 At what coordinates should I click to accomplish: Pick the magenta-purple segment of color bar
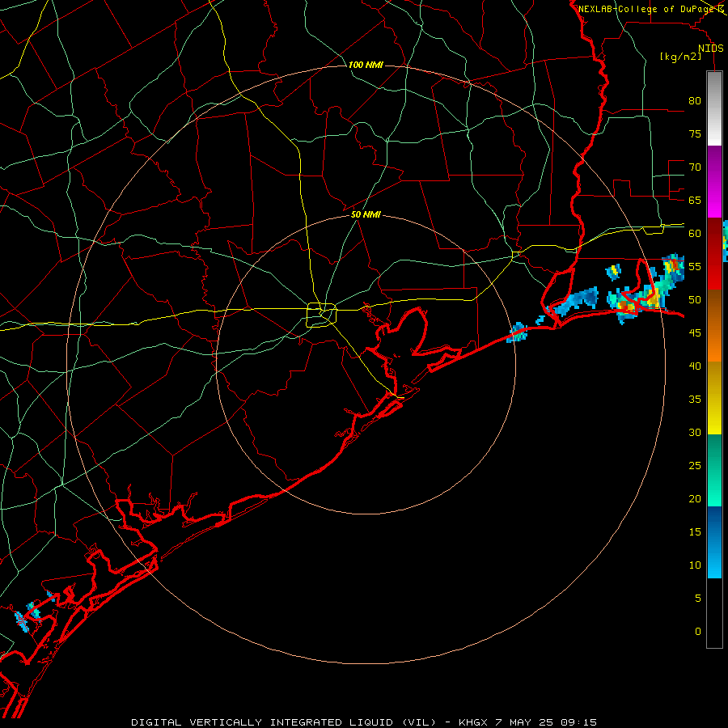coord(714,182)
